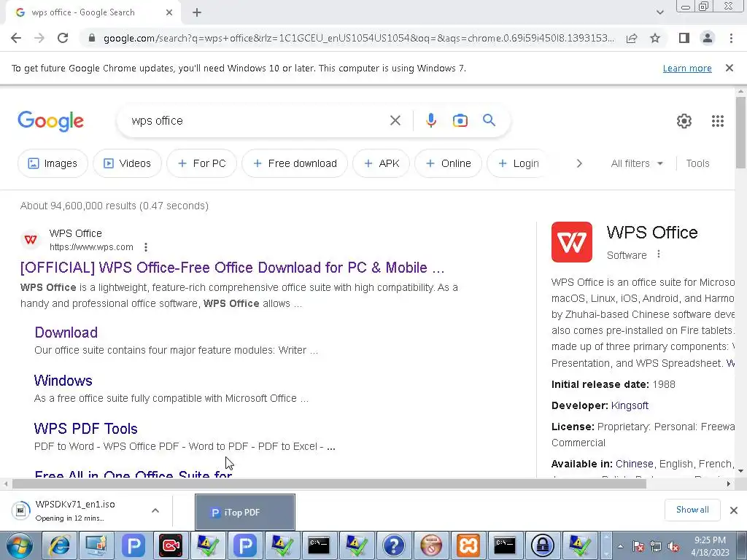The width and height of the screenshot is (747, 560).
Task: Go to the Google logo homepage
Action: click(x=50, y=121)
